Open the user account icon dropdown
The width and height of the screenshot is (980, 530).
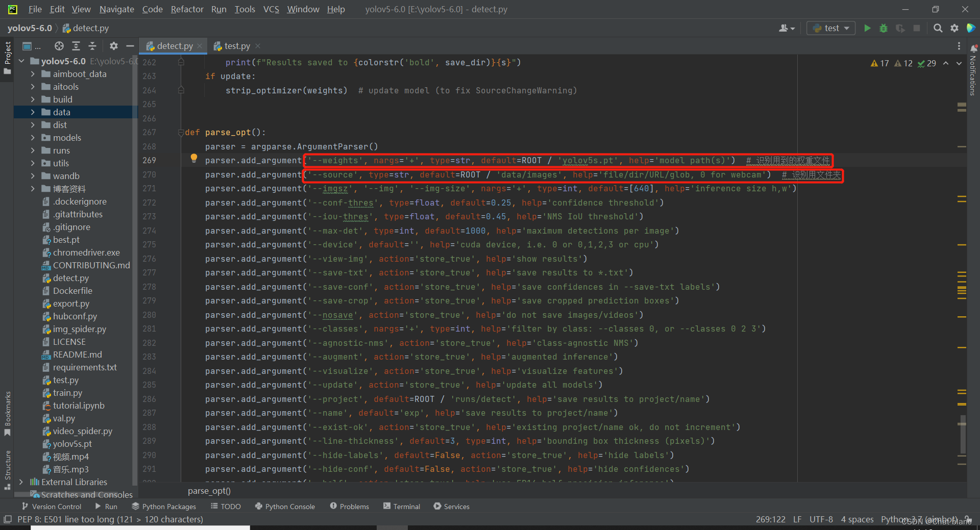tap(787, 28)
